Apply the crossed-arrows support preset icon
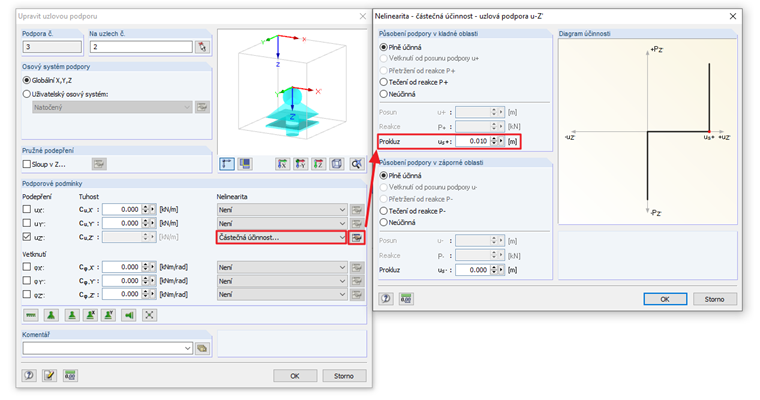Viewport: 760px width, 400px height. tap(149, 315)
